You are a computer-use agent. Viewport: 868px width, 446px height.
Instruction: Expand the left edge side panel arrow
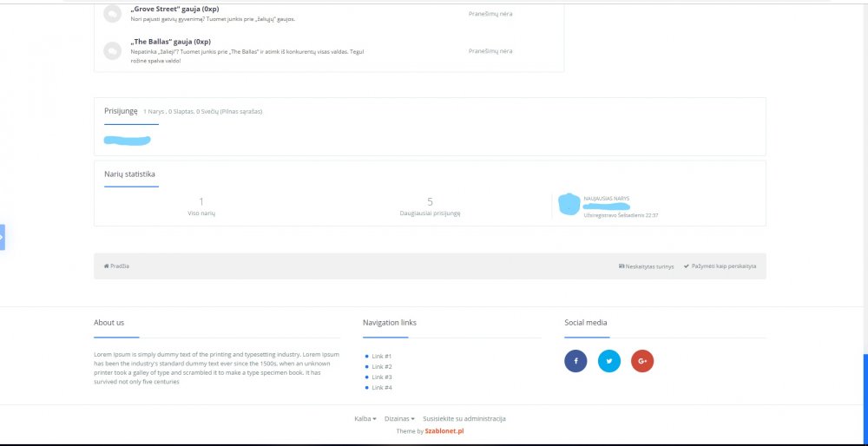point(3,238)
